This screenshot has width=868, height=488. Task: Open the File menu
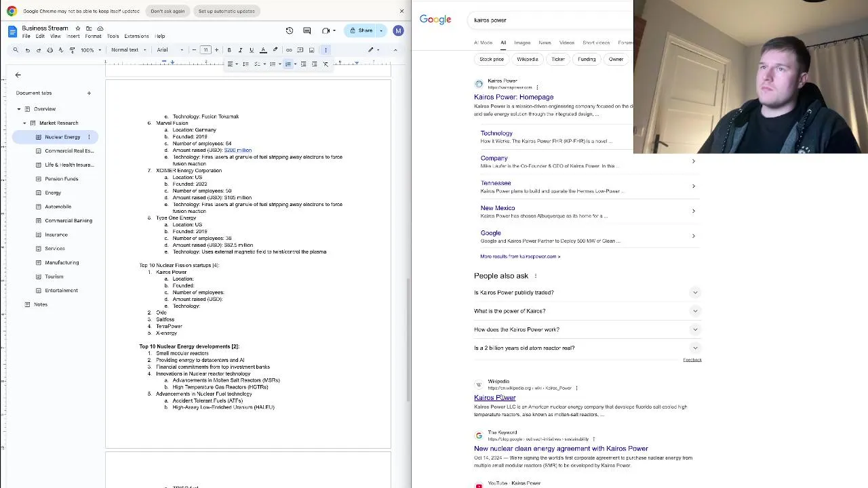(x=26, y=37)
